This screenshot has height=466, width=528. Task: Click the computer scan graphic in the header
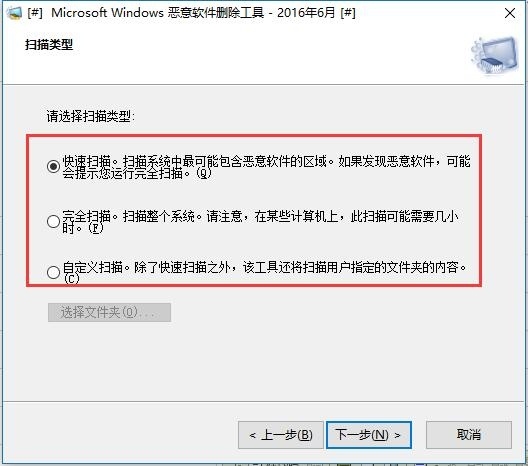[495, 55]
